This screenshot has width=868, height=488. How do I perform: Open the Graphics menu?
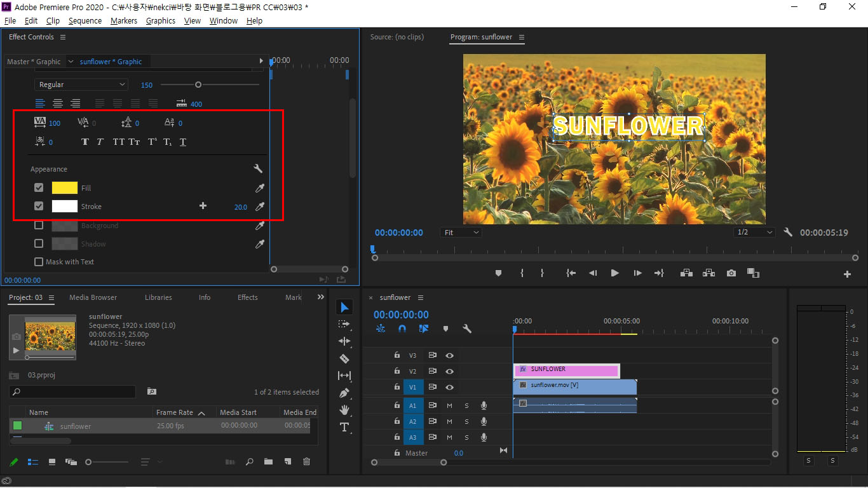[x=160, y=20]
